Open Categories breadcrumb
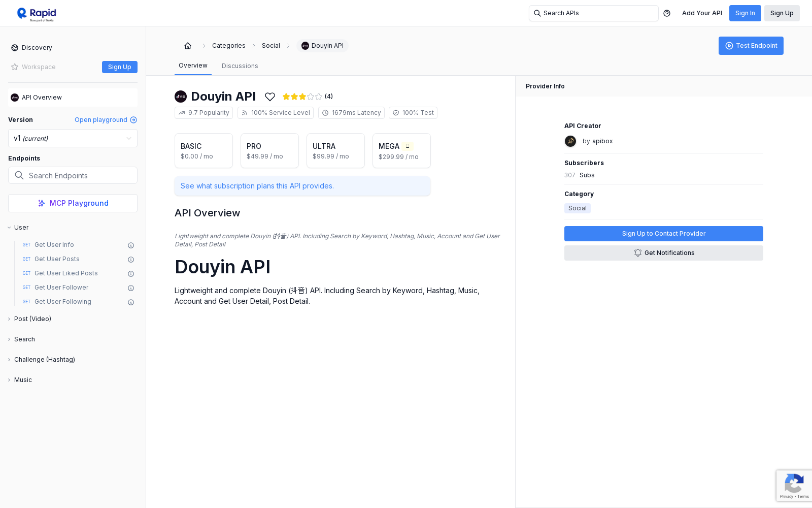This screenshot has width=812, height=508. 229,46
